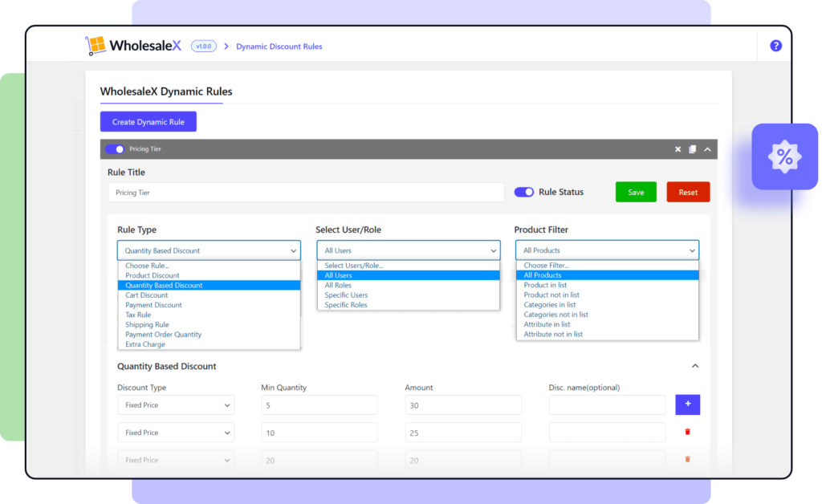Edit Amount field showing 30

click(x=463, y=405)
